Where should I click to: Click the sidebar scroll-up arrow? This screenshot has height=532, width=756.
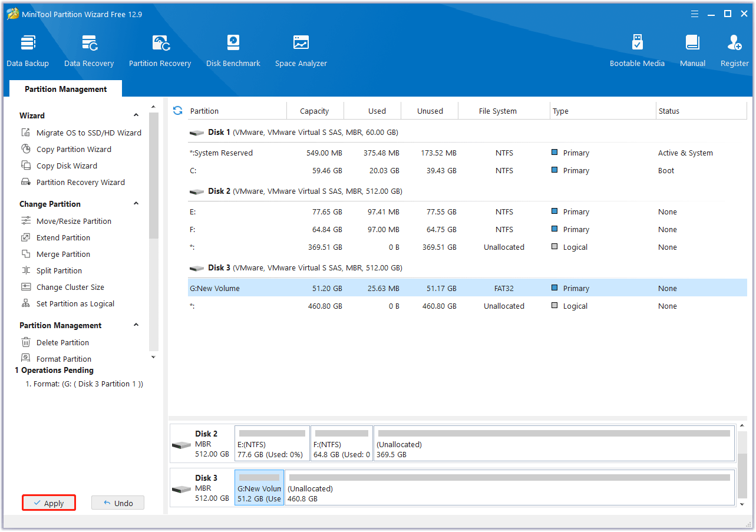click(154, 107)
